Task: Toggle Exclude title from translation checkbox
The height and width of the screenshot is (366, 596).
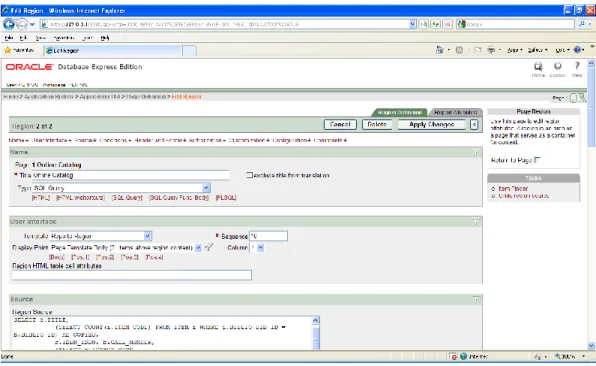Action: coord(249,175)
